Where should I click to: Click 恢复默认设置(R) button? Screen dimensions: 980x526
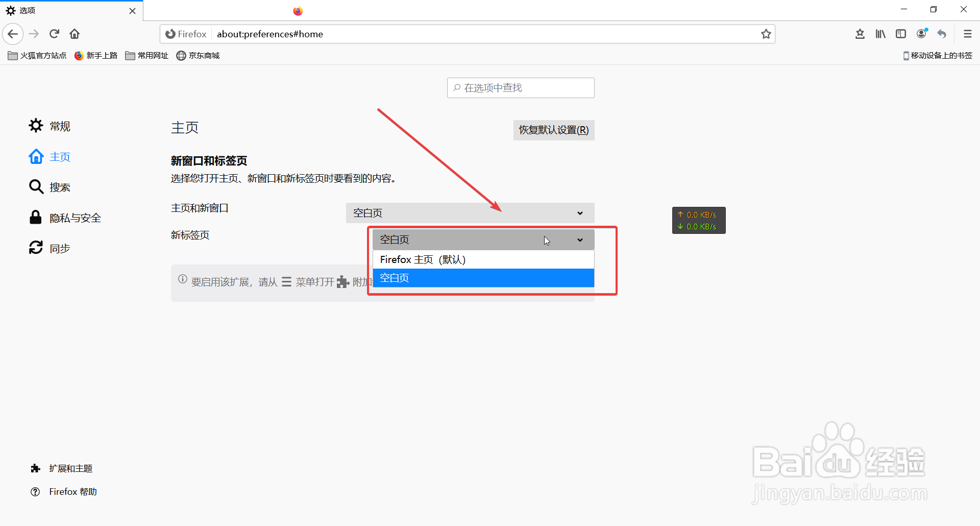[554, 130]
